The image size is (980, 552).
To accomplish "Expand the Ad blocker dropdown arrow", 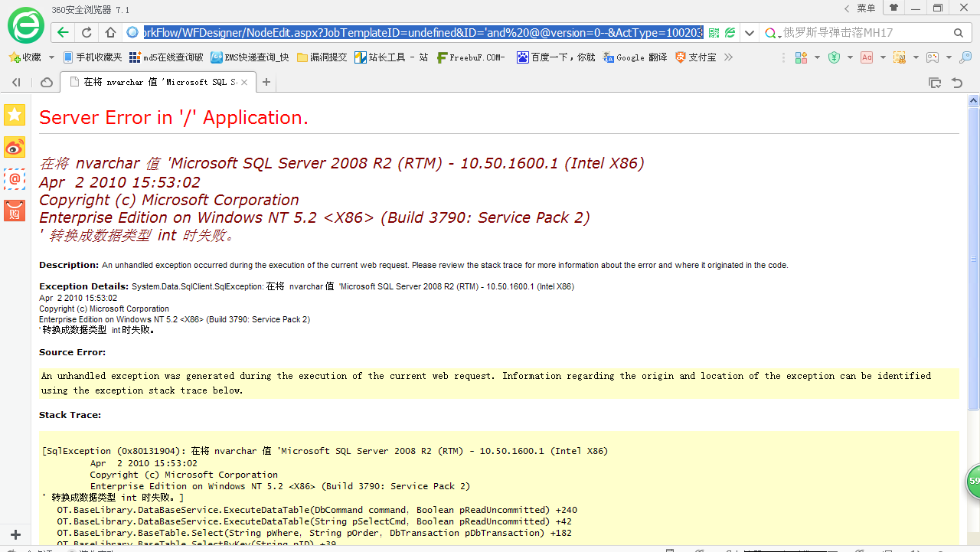I will point(883,57).
